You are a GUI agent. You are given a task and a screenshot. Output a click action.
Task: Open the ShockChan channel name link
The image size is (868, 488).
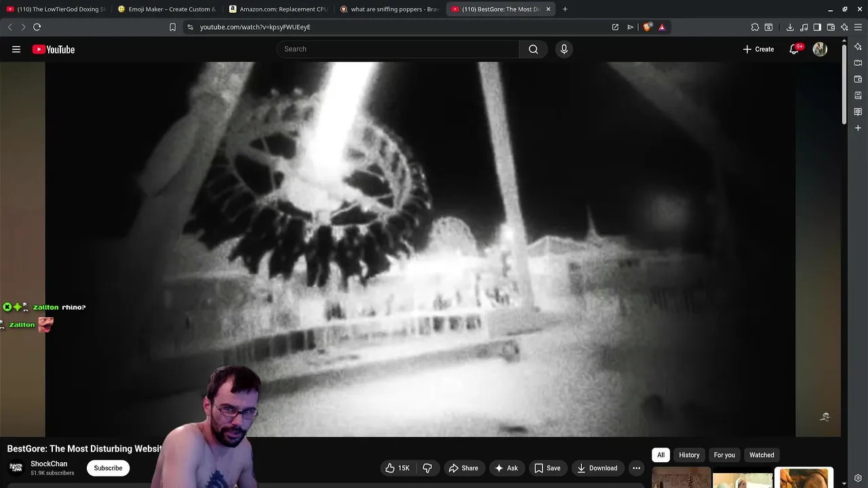click(49, 464)
